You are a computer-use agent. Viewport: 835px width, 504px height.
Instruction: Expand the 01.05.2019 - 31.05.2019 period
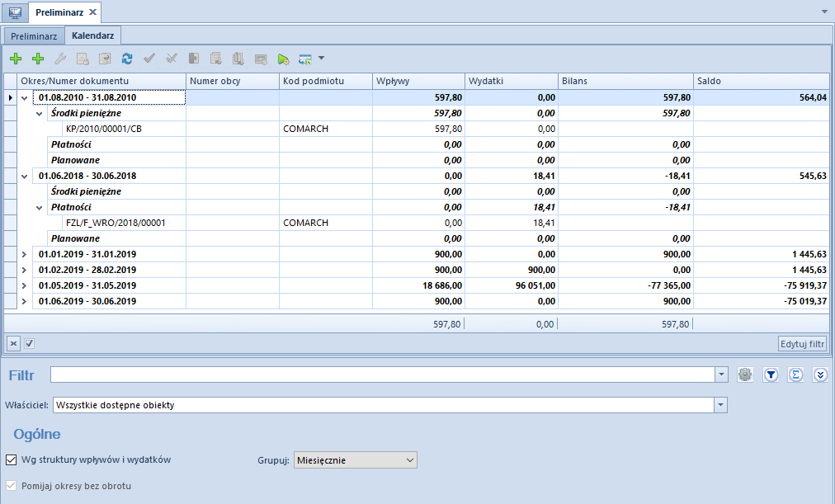click(25, 285)
